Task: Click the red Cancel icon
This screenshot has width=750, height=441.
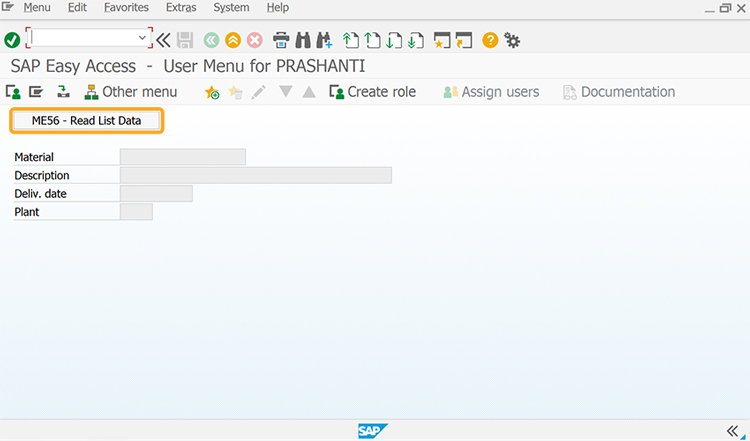Action: click(x=255, y=40)
